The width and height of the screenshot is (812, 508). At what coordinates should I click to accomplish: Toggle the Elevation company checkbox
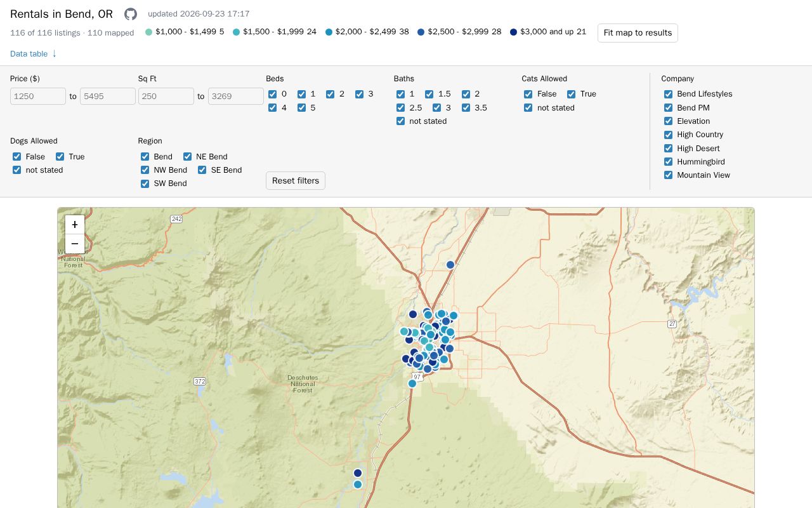click(669, 121)
